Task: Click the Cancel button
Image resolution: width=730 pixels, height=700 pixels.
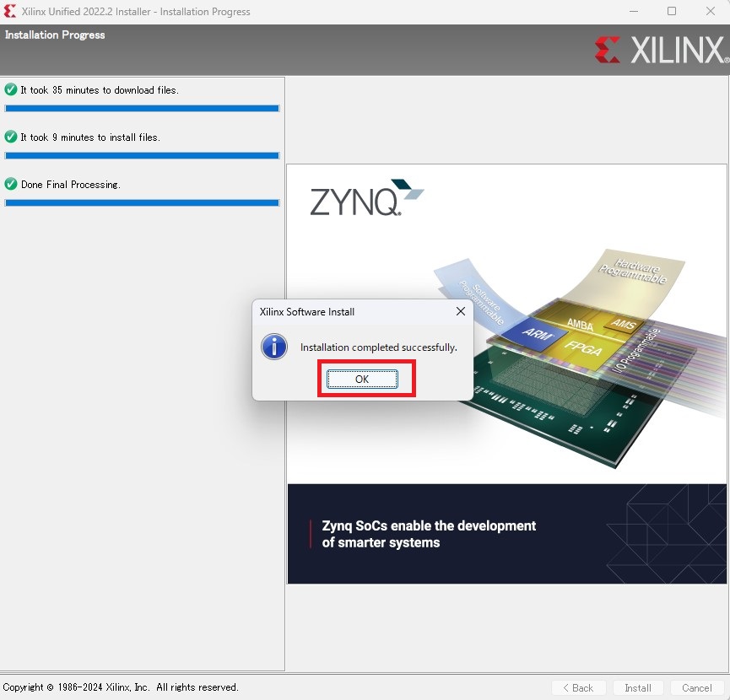Action: 696,687
